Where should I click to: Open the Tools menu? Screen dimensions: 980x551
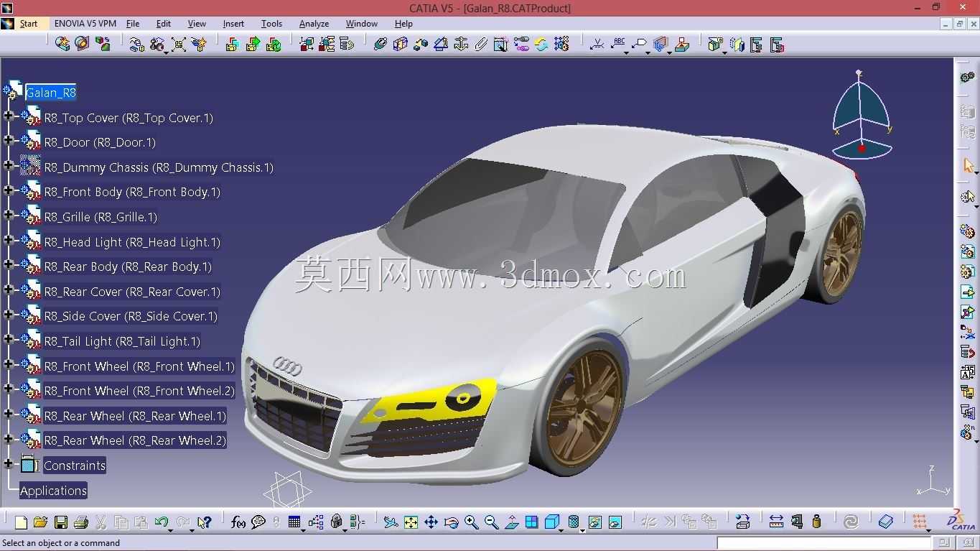click(x=271, y=24)
